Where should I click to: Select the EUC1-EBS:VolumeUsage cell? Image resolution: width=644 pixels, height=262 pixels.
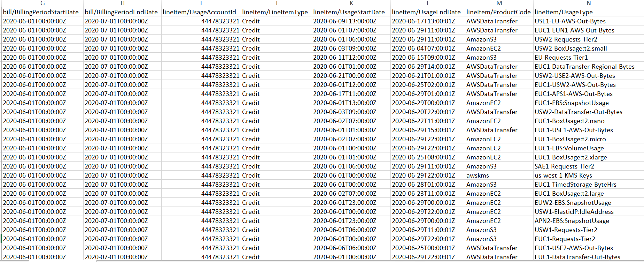[x=569, y=148]
